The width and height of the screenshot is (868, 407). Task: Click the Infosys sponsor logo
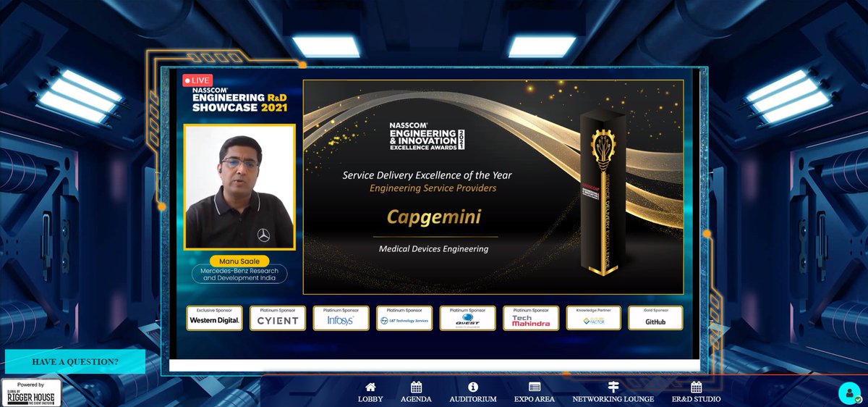click(341, 318)
